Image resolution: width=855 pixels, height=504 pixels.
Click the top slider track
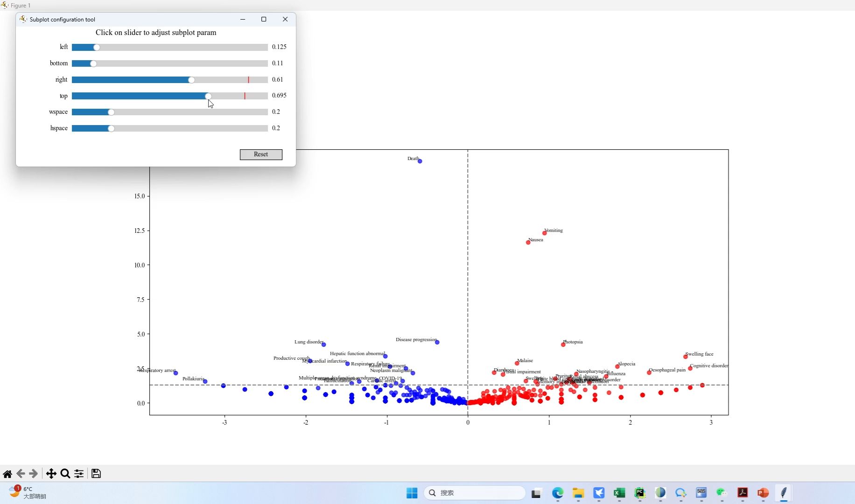170,96
